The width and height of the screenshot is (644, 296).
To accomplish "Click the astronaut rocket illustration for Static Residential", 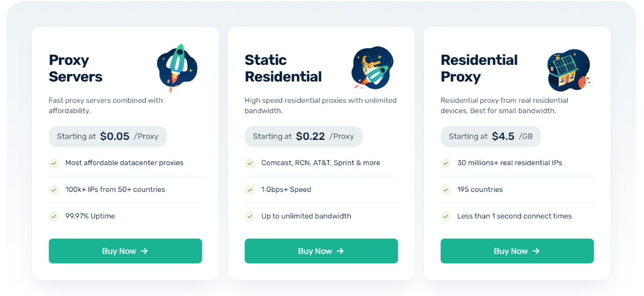I will (x=373, y=68).
